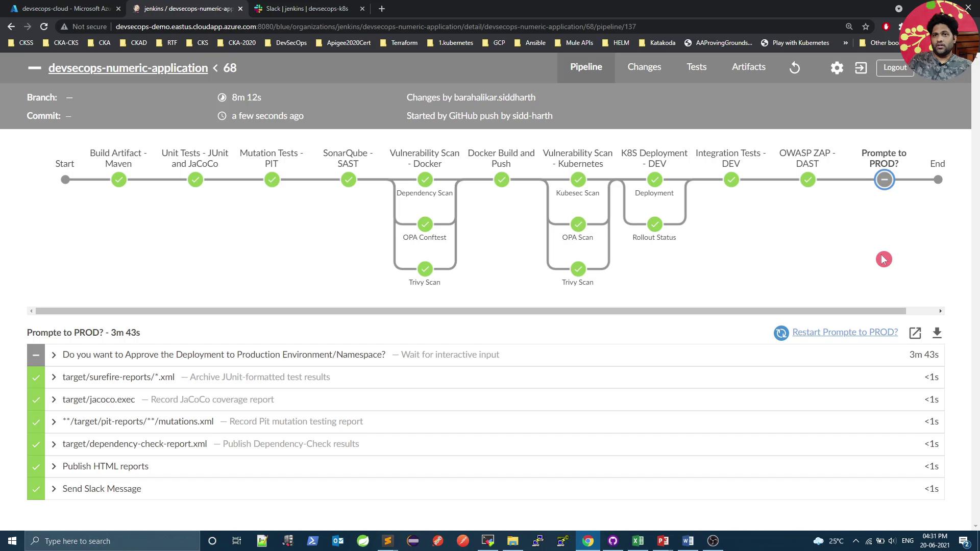Click the devsecops-numeric-application breadcrumb link
980x551 pixels.
click(128, 68)
